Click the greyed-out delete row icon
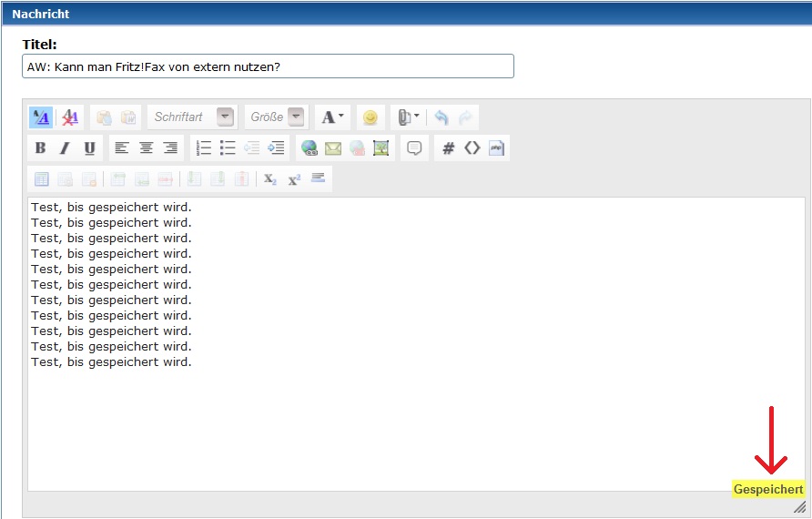 165,179
